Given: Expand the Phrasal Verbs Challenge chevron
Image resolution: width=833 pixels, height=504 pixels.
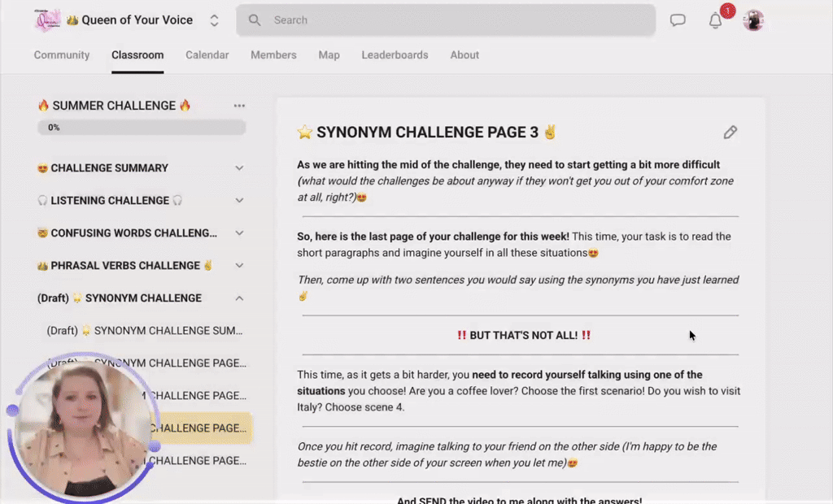Looking at the screenshot, I should [x=240, y=265].
